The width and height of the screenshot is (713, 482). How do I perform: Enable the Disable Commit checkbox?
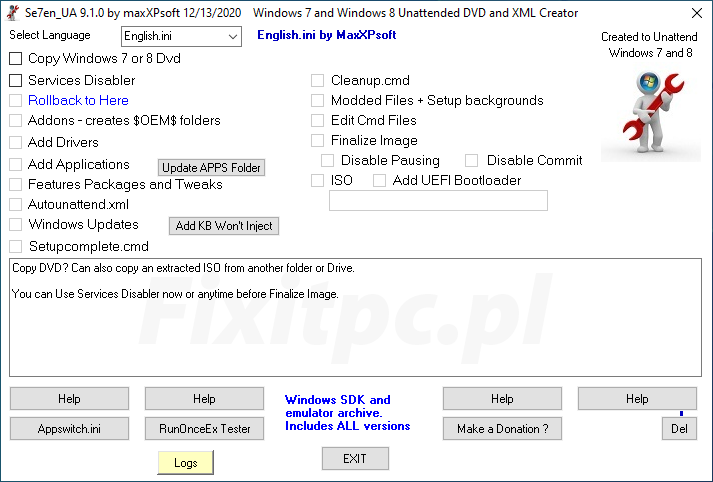(x=472, y=161)
